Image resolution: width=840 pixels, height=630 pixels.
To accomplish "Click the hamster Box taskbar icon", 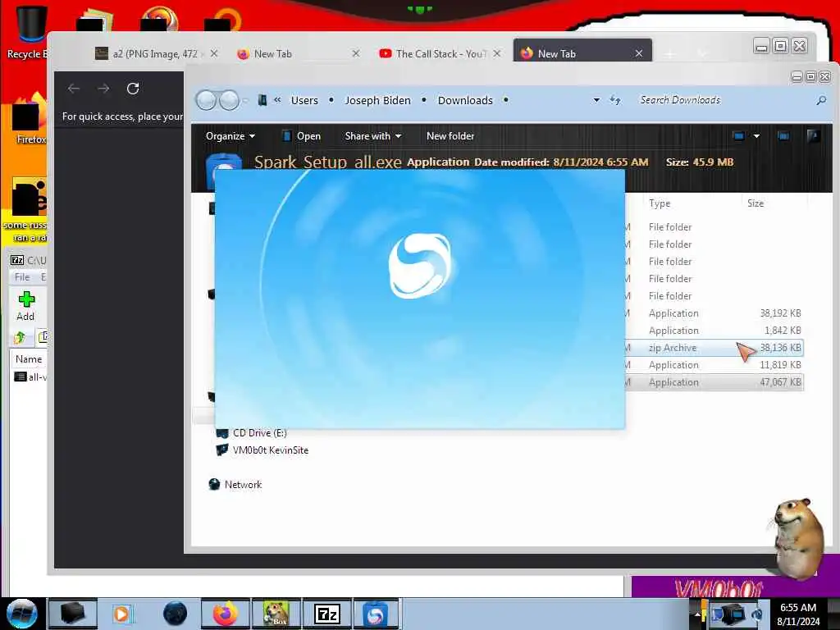I will click(276, 614).
